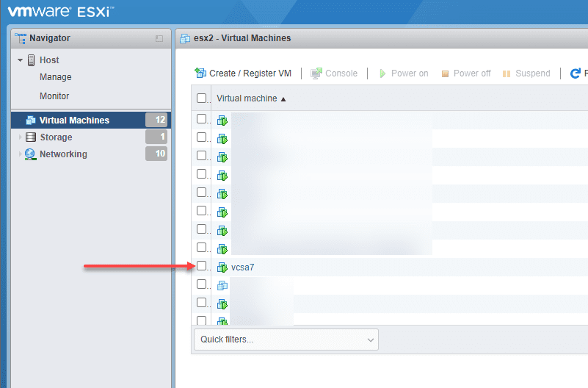Click the powered-off VM icon below vcsa7
The width and height of the screenshot is (588, 388).
(x=222, y=286)
